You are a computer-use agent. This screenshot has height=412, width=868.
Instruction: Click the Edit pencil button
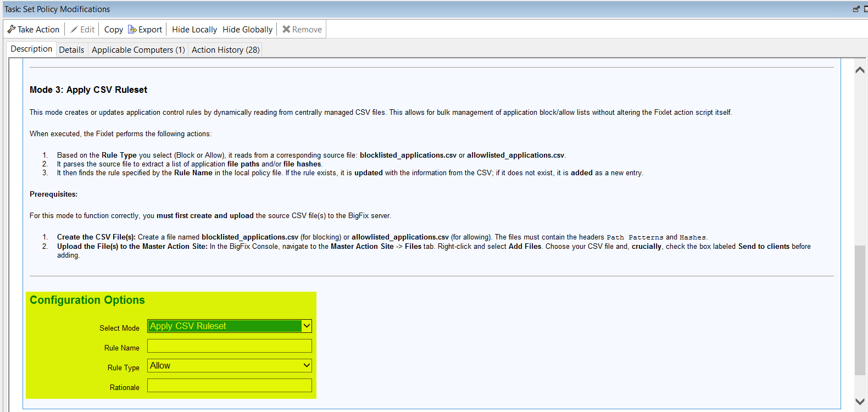(x=82, y=30)
